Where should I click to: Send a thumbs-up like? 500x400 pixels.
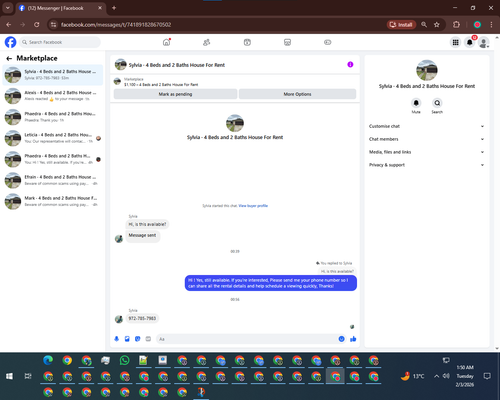point(353,339)
